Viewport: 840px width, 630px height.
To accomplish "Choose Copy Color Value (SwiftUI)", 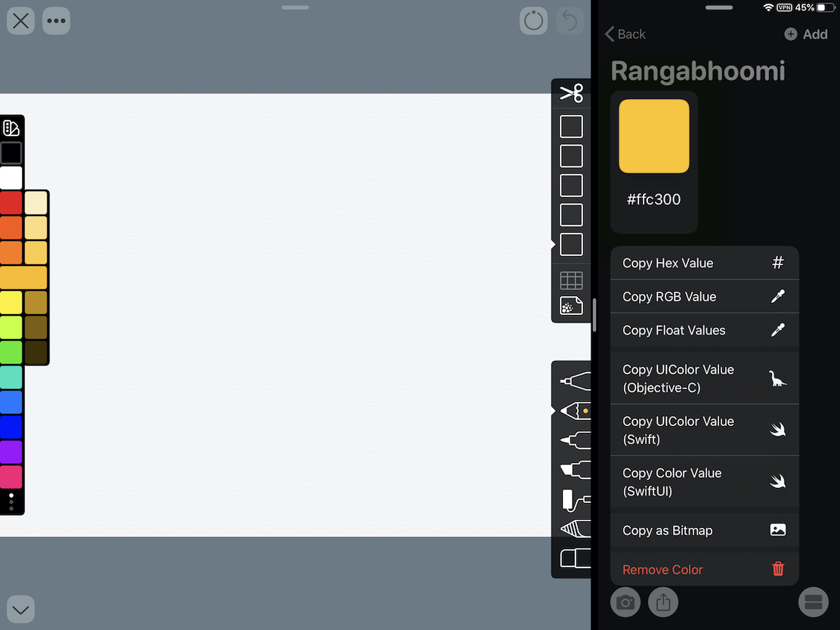I will coord(705,482).
